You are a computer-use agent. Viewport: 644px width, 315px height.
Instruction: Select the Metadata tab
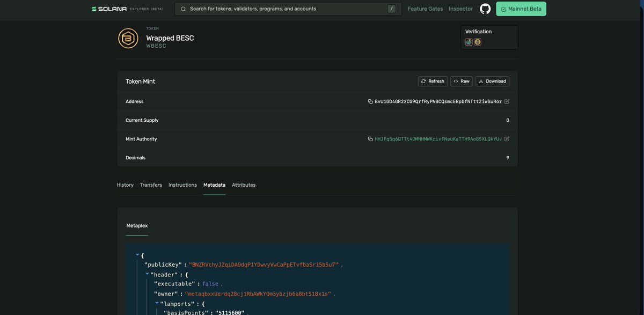click(x=214, y=185)
